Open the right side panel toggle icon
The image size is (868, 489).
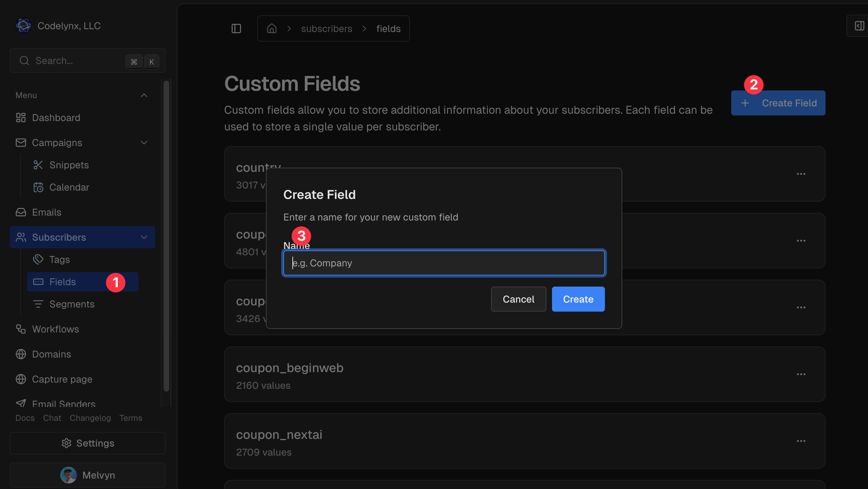859,26
